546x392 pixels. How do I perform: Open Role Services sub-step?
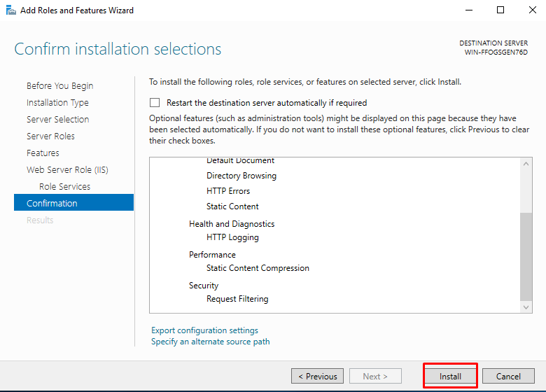65,187
